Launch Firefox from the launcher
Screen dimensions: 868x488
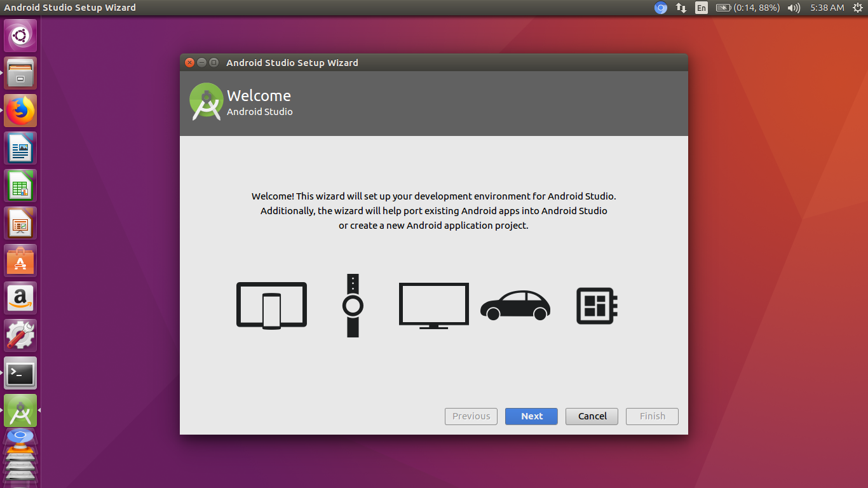click(20, 111)
